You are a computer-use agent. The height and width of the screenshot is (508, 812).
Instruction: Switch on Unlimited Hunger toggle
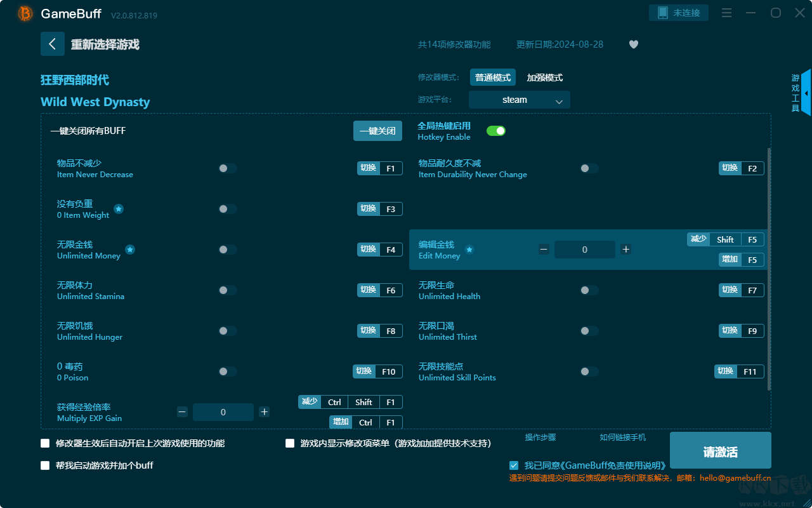point(228,331)
